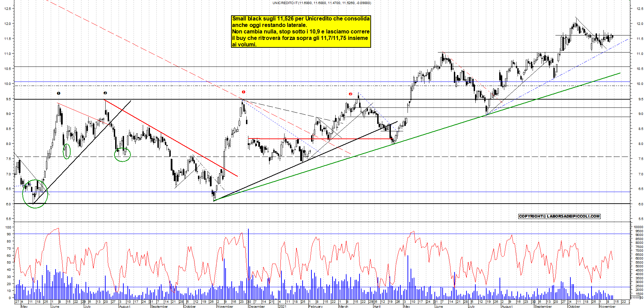Viewport: 644px width, 308px height.
Task: Click the 'February' label on the time axis
Action: [x=316, y=306]
